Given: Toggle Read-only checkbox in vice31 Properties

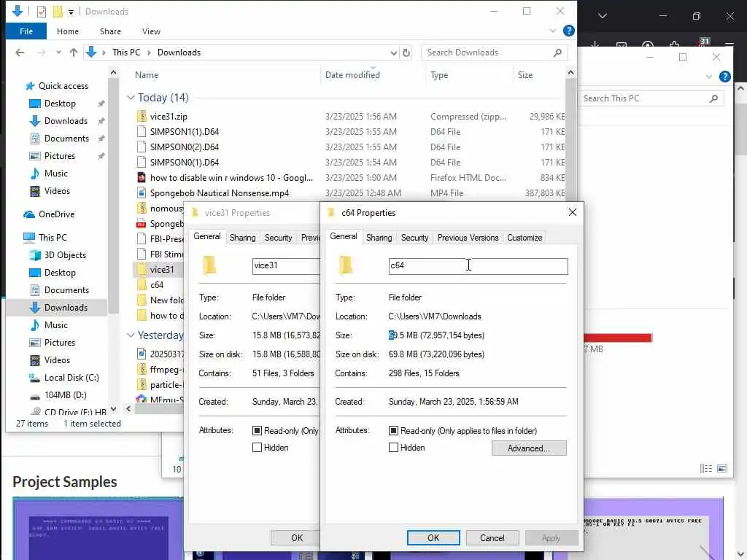Looking at the screenshot, I should pos(257,430).
